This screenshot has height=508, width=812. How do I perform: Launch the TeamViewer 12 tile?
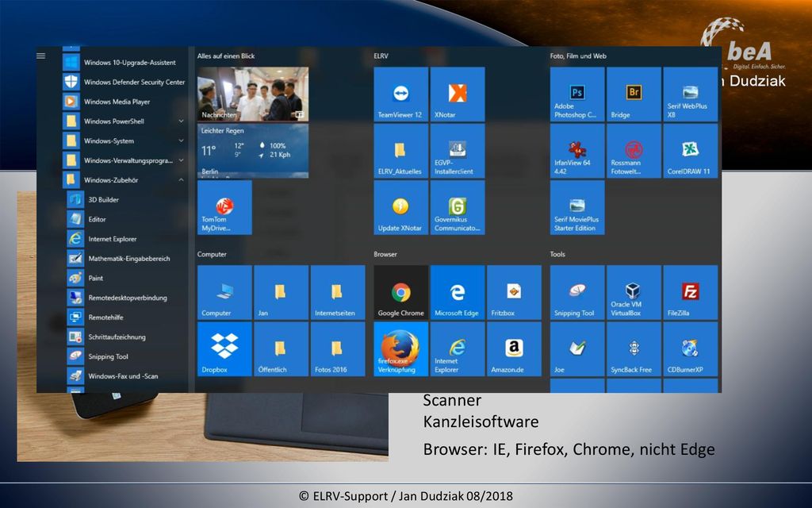(x=400, y=94)
